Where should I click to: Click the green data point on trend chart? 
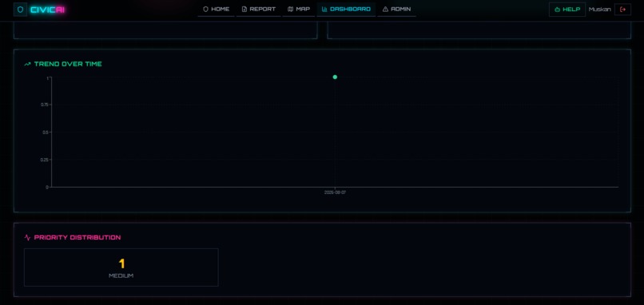[335, 77]
